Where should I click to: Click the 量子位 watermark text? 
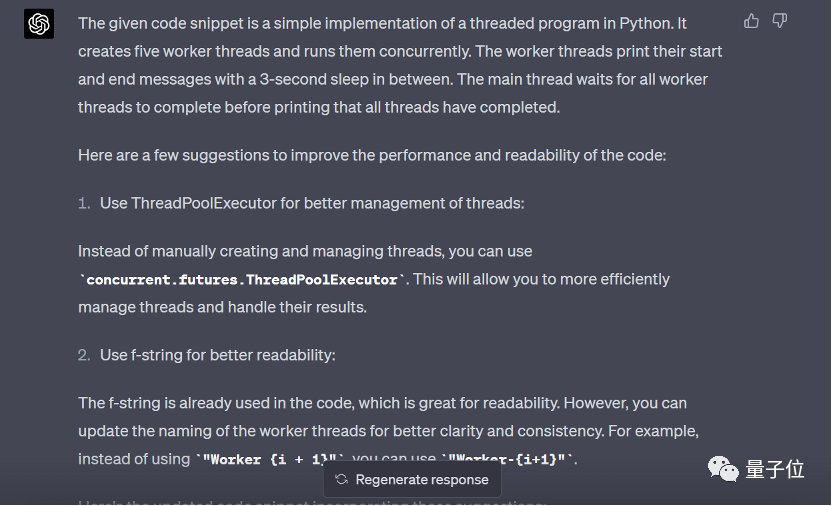point(775,469)
